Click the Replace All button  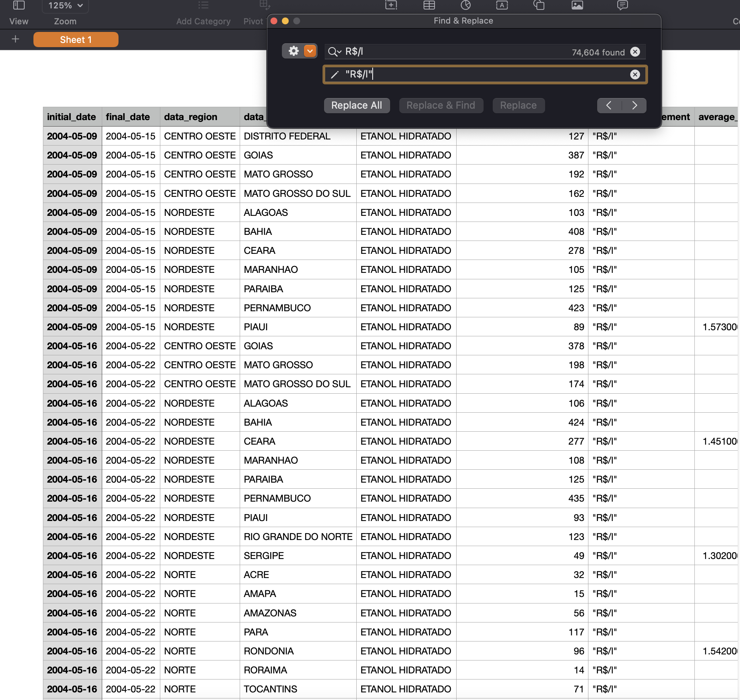[x=356, y=105]
